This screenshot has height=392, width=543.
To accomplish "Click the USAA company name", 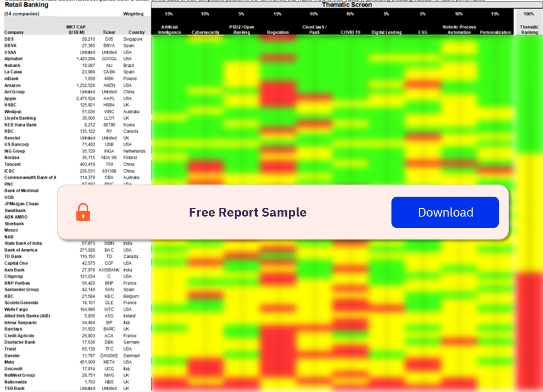I will (x=10, y=52).
